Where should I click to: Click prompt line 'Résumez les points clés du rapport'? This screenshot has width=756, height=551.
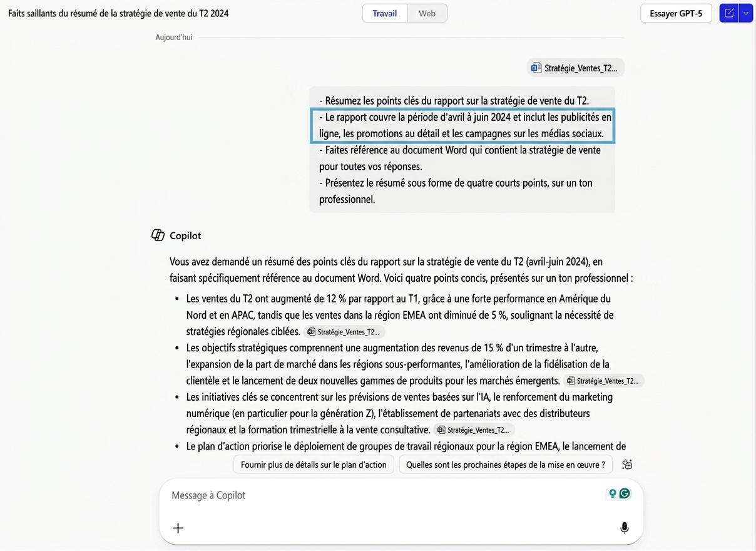(454, 101)
